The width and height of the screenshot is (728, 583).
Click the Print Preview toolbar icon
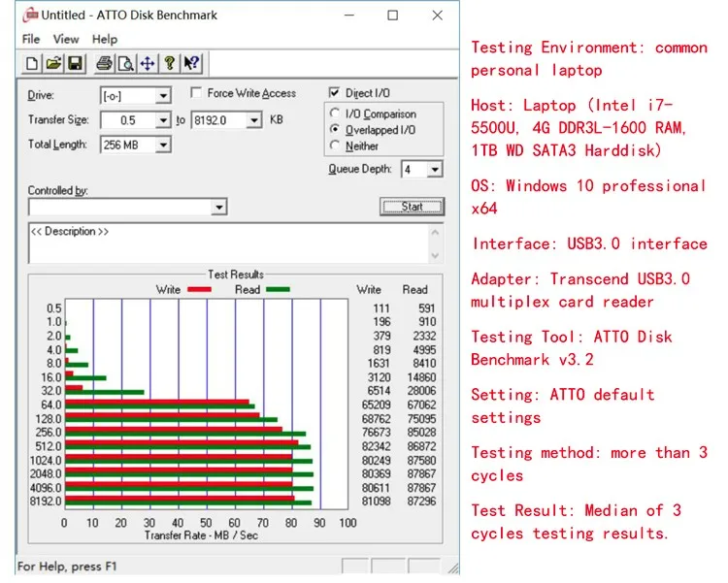(x=126, y=63)
